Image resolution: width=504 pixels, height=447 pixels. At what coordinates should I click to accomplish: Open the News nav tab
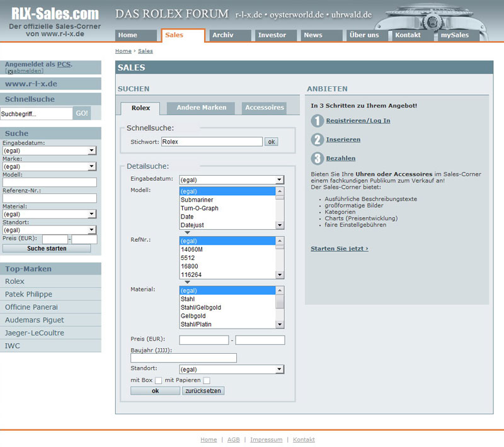point(322,35)
